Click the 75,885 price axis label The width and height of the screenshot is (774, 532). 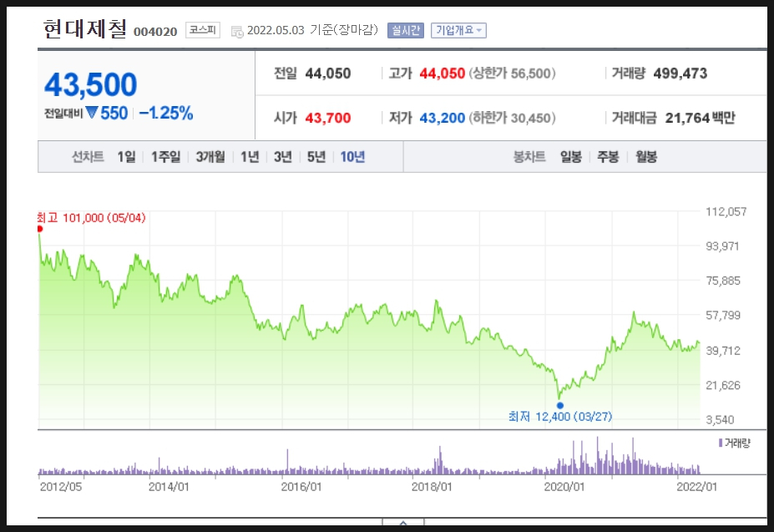[x=723, y=281]
